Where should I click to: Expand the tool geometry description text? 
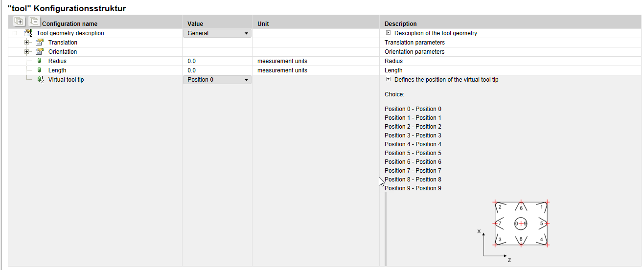pyautogui.click(x=388, y=33)
